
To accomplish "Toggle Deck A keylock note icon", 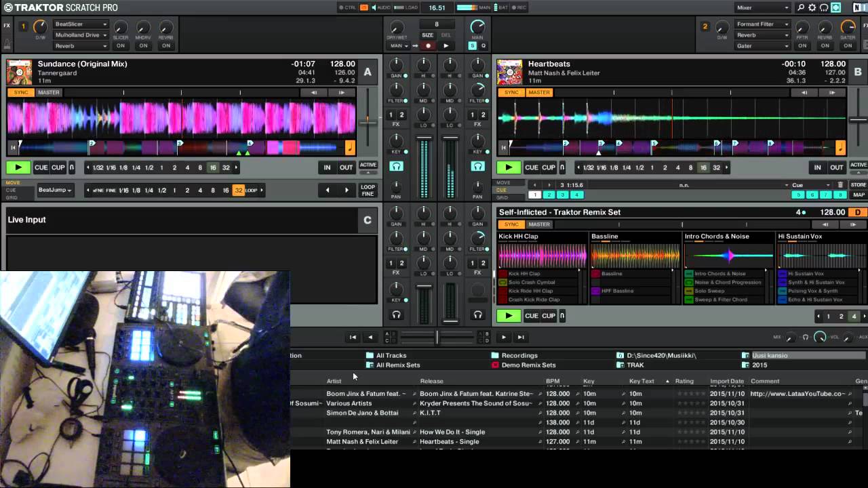I will coord(350,147).
